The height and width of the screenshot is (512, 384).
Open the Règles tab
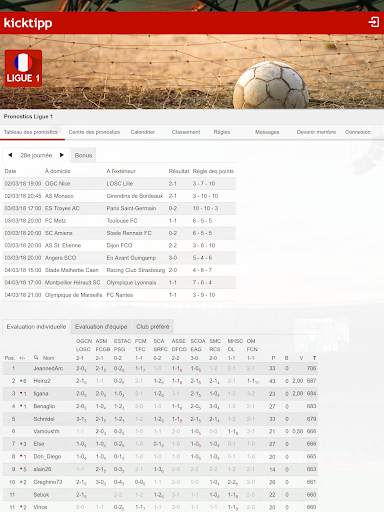222,132
